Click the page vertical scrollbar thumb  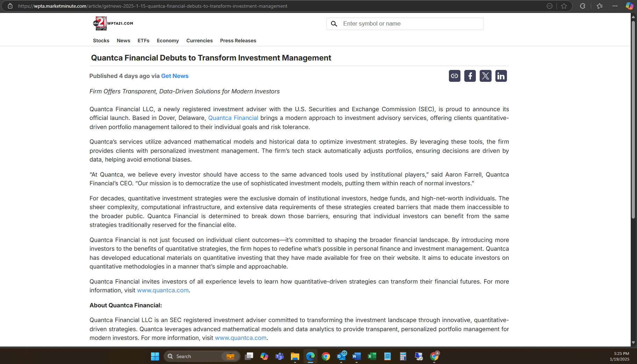click(633, 120)
